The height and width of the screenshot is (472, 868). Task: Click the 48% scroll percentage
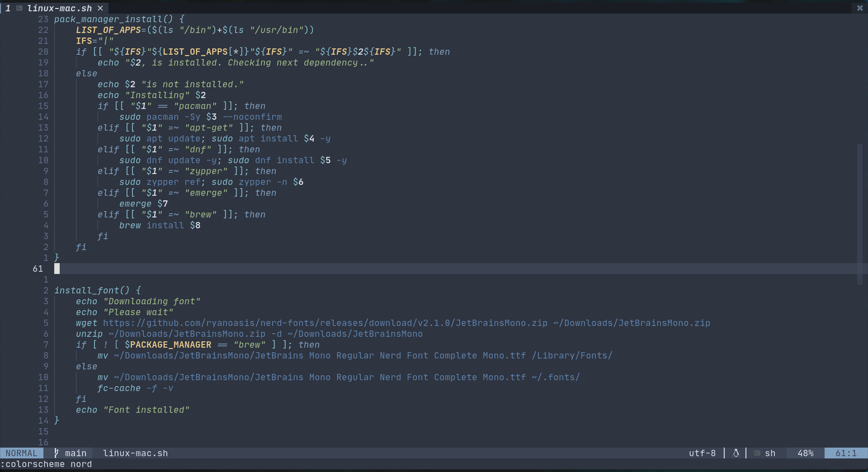tap(806, 453)
